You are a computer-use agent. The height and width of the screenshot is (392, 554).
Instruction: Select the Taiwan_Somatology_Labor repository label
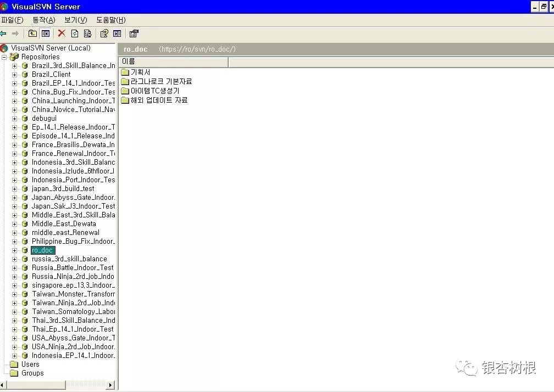74,312
